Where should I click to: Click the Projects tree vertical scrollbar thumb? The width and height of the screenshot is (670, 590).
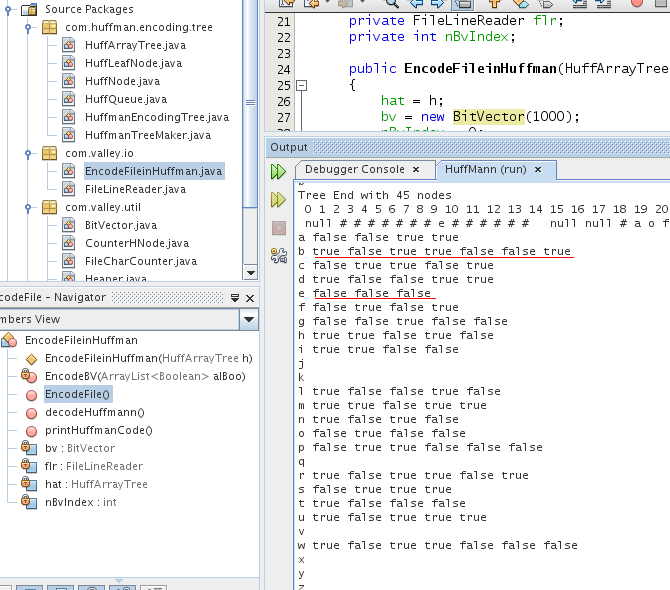251,103
